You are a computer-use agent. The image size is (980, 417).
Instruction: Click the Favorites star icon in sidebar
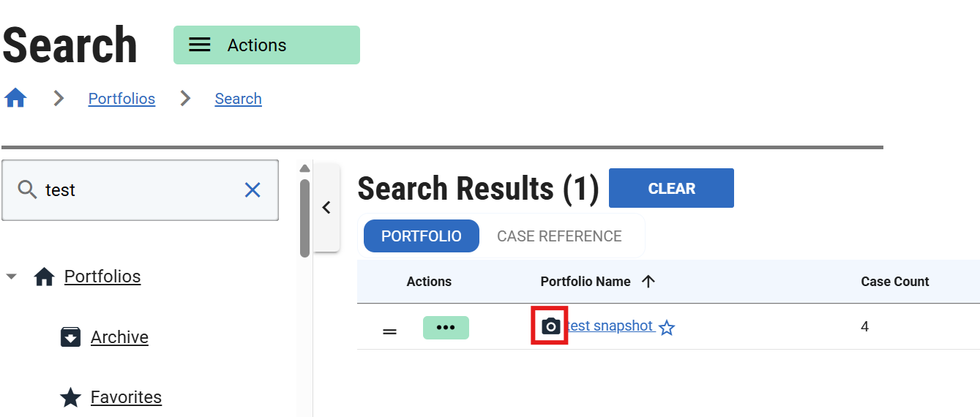70,397
